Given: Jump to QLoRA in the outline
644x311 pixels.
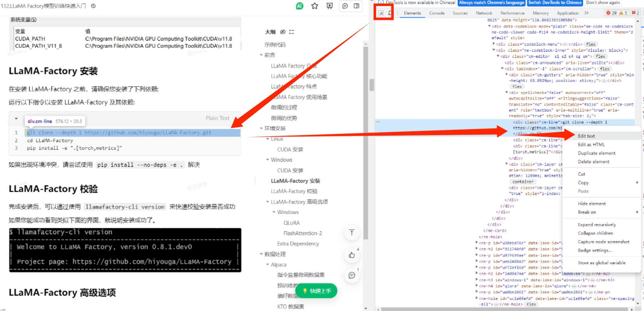Looking at the screenshot, I should [291, 223].
